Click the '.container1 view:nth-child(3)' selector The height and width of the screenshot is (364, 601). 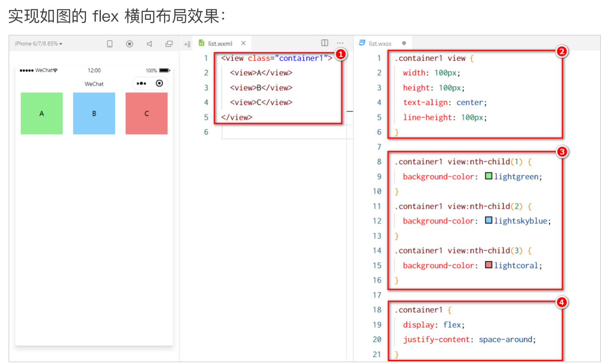[x=458, y=251]
